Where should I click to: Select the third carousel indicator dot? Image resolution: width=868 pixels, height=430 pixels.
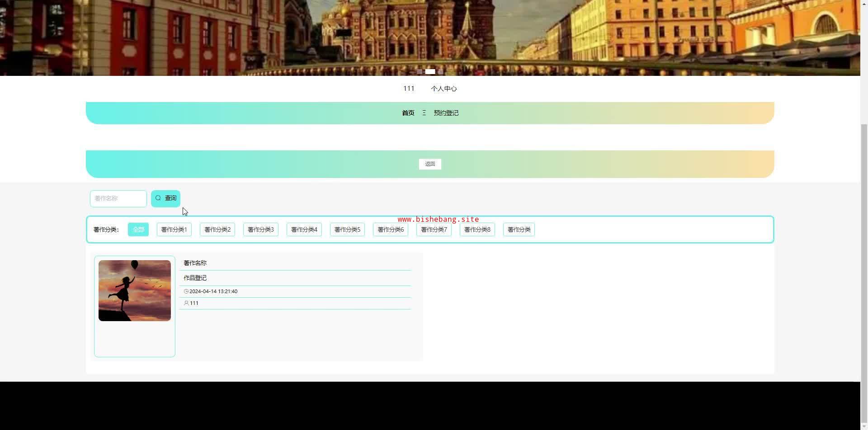(x=440, y=71)
